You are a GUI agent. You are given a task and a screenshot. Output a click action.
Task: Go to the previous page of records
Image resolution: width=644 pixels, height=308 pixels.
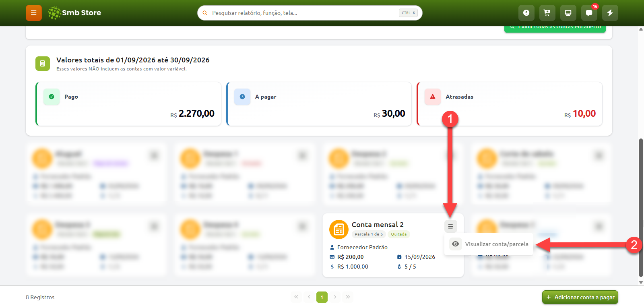[309, 297]
